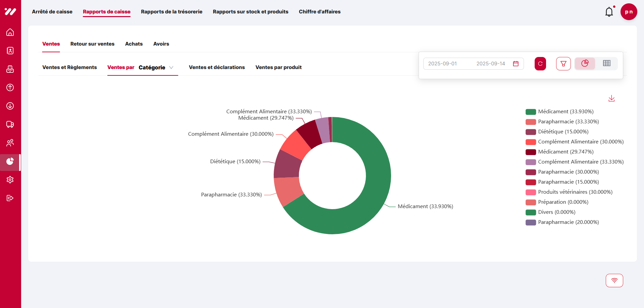Screen dimensions: 644x308
Task: Open the calendar date picker
Action: [516, 63]
